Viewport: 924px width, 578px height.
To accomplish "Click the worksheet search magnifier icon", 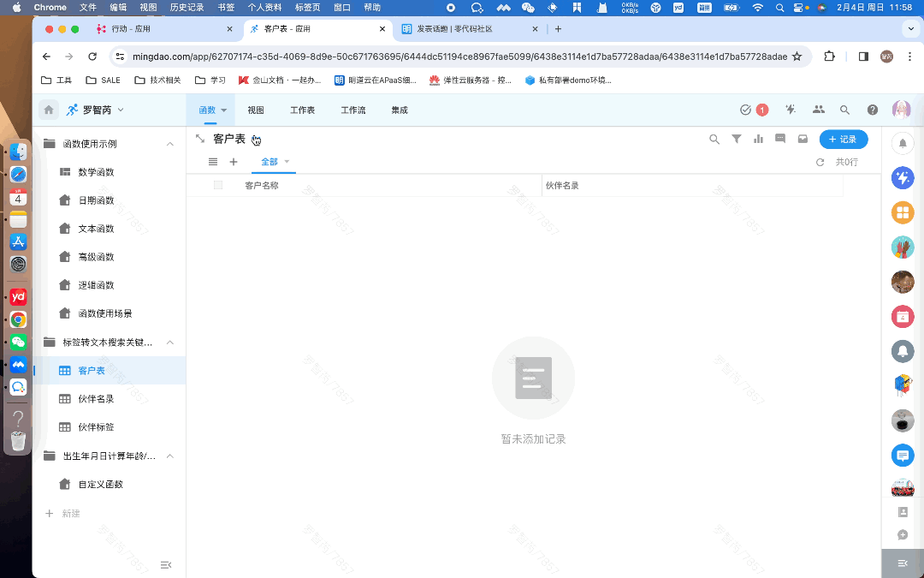I will pyautogui.click(x=714, y=139).
